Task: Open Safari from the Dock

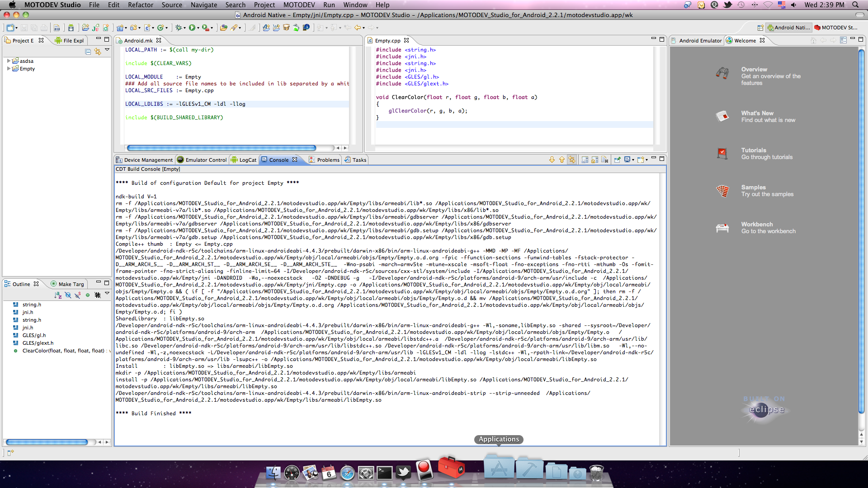Action: 347,473
